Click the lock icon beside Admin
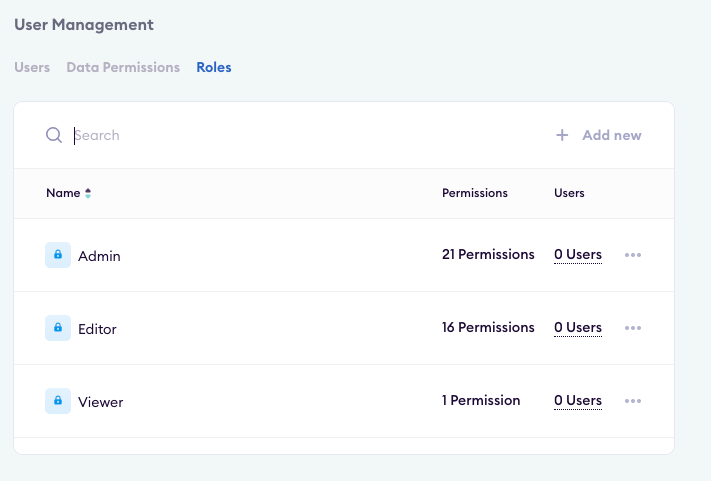Screen dimensions: 711x481 pos(58,255)
